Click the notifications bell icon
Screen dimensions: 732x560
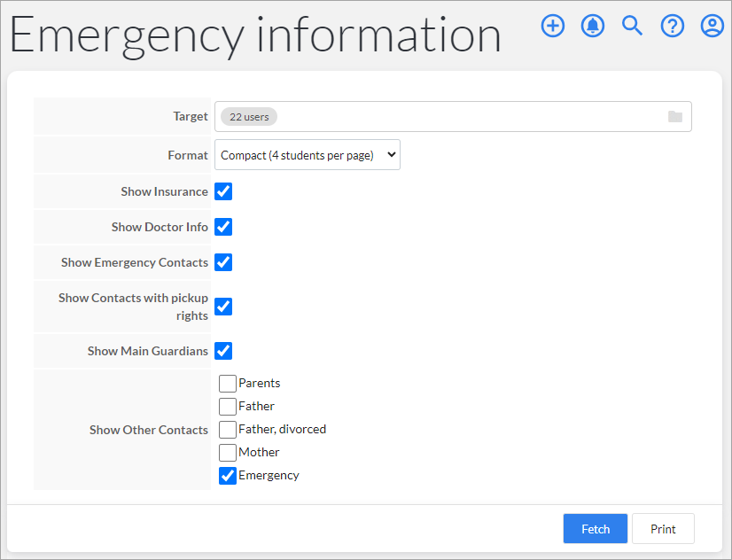coord(592,26)
